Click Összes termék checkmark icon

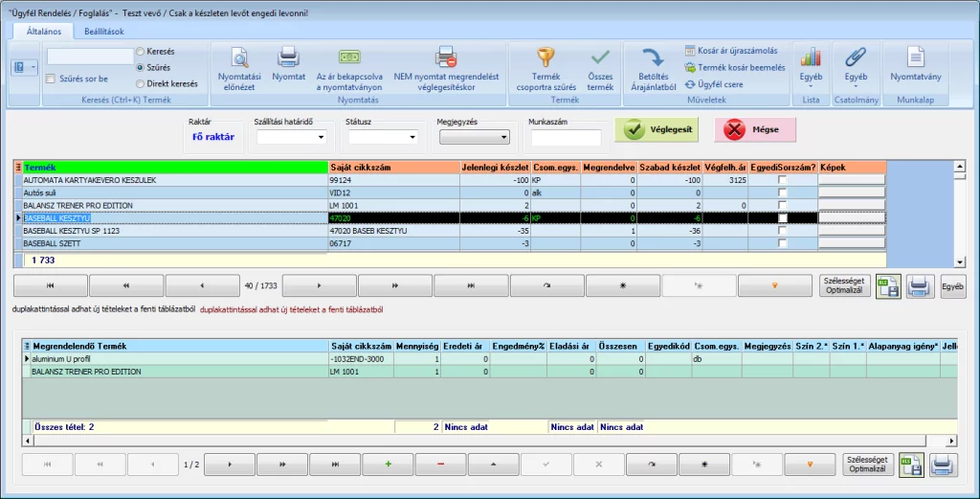tap(600, 69)
